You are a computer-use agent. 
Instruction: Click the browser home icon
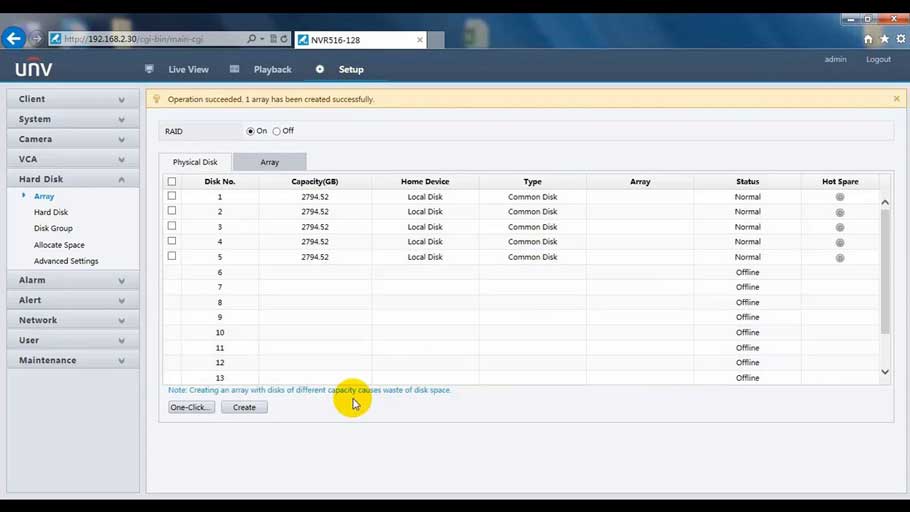click(x=868, y=39)
